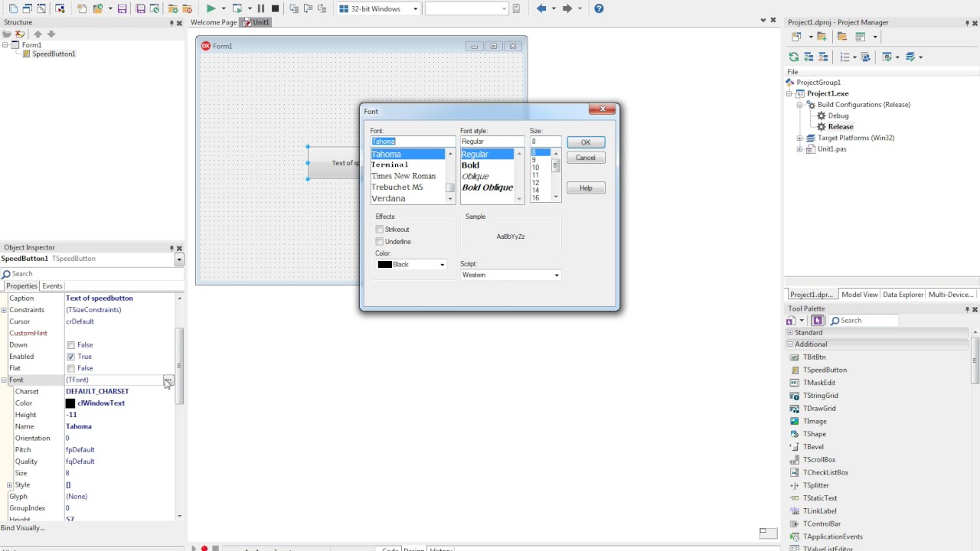Click the Bind Visually link
The image size is (980, 551).
pyautogui.click(x=23, y=528)
